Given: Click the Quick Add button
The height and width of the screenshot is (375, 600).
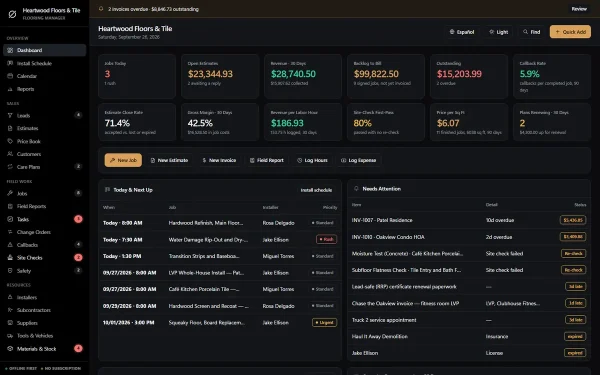Looking at the screenshot, I should click(x=570, y=32).
